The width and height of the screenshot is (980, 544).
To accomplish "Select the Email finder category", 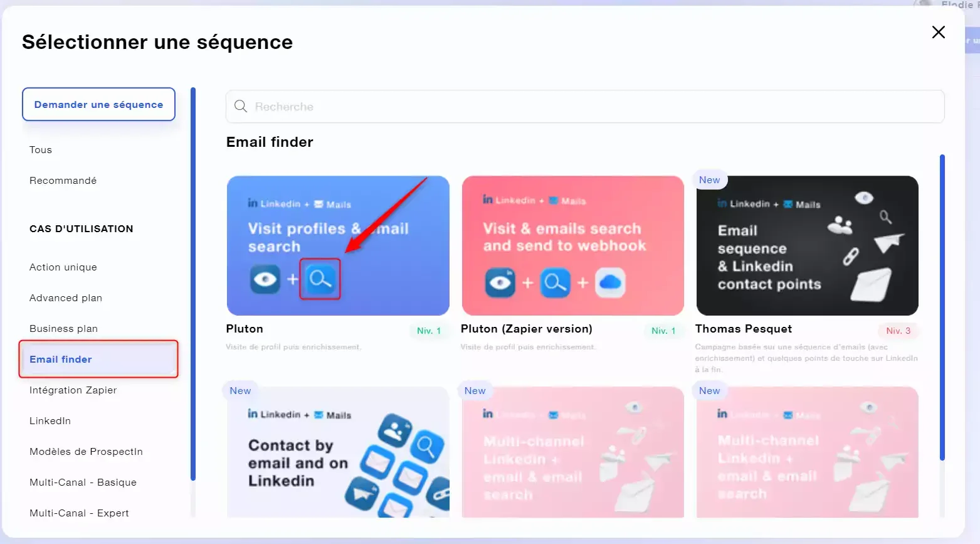I will [98, 359].
